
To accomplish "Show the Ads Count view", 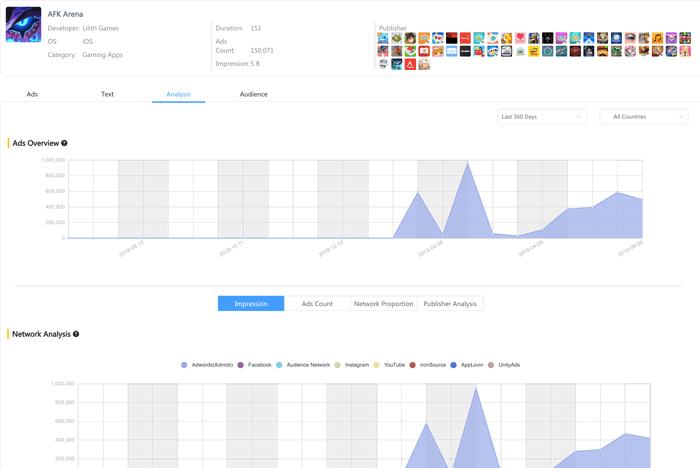I will click(x=317, y=304).
